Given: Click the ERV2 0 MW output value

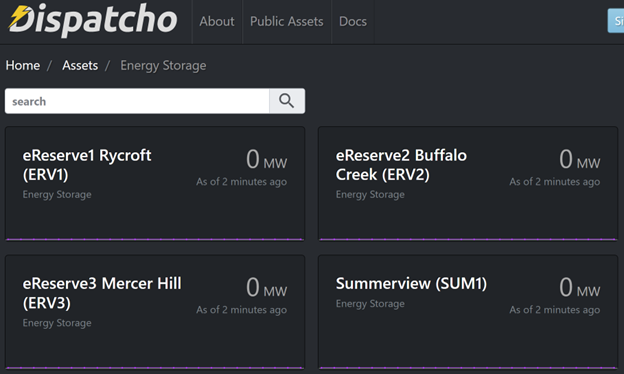Looking at the screenshot, I should click(579, 159).
